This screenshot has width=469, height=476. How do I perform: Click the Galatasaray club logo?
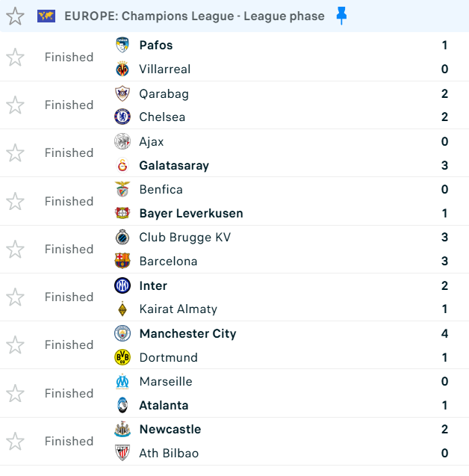tap(122, 165)
